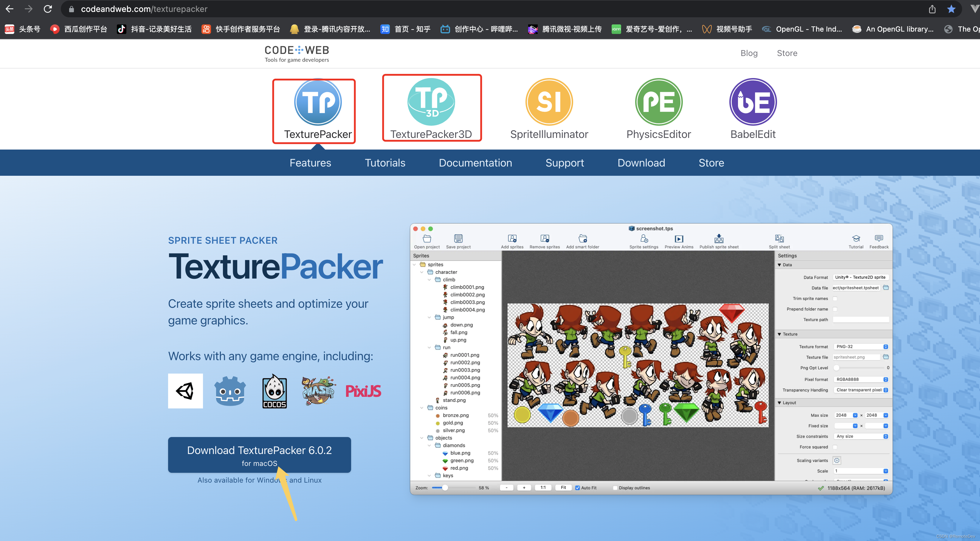
Task: Click the Remove sprites toolbar icon
Action: [545, 239]
